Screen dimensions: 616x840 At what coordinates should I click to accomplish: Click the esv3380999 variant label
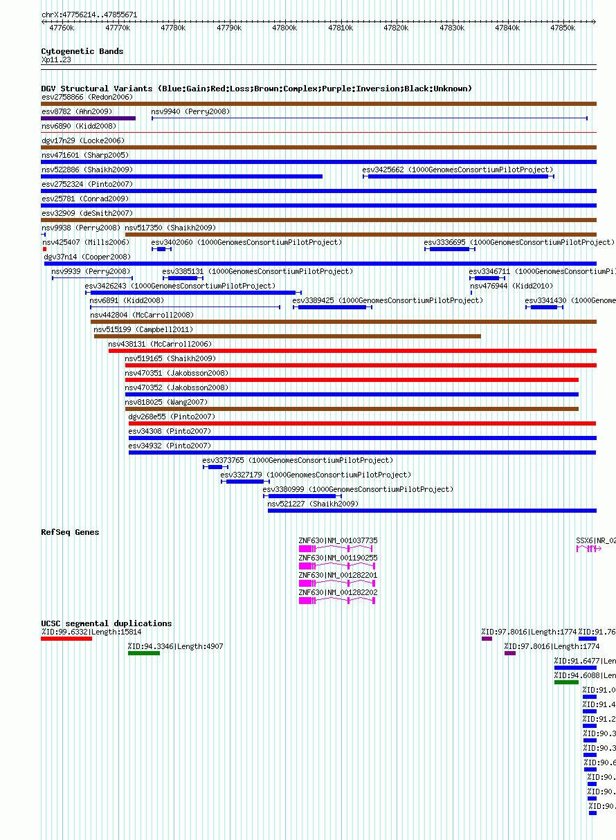point(358,489)
